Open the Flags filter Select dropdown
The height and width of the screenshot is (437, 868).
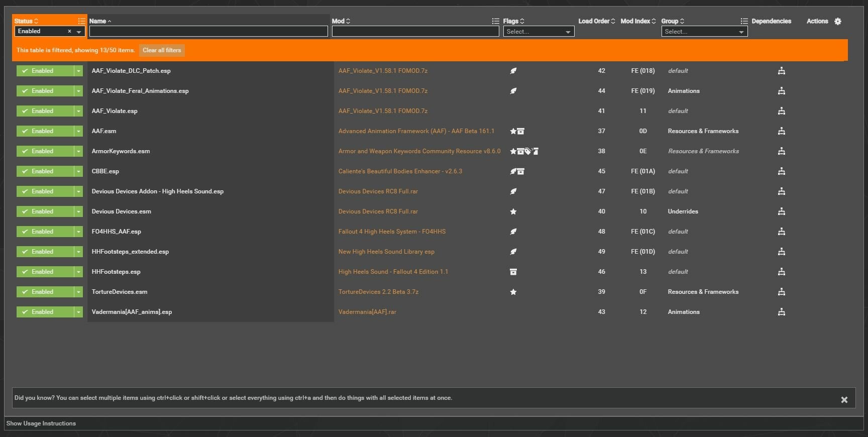click(x=538, y=32)
